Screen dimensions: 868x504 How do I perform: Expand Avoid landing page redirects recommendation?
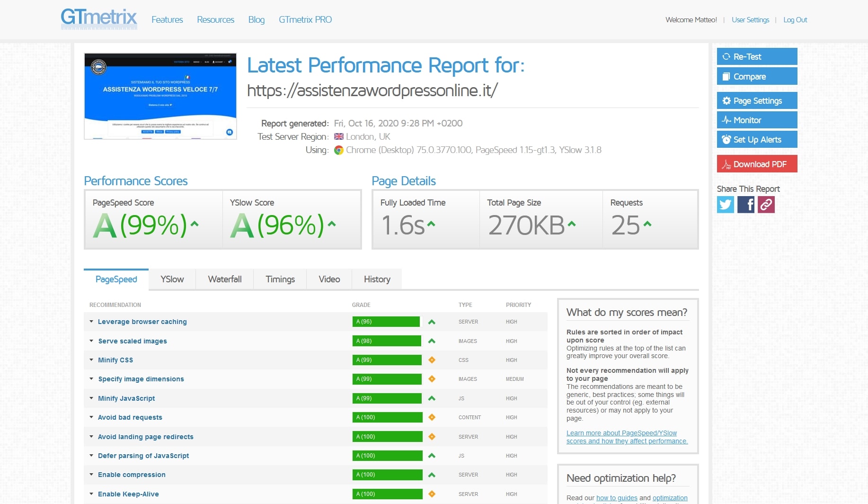click(145, 437)
